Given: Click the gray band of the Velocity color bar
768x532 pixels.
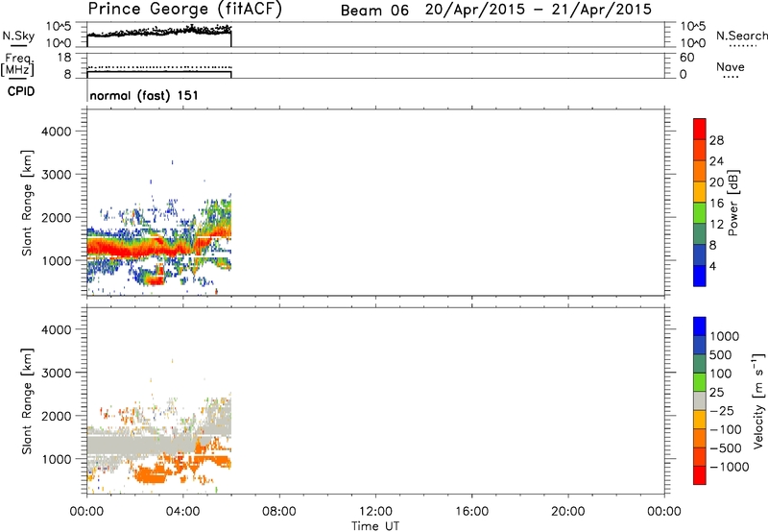Looking at the screenshot, I should (x=700, y=400).
